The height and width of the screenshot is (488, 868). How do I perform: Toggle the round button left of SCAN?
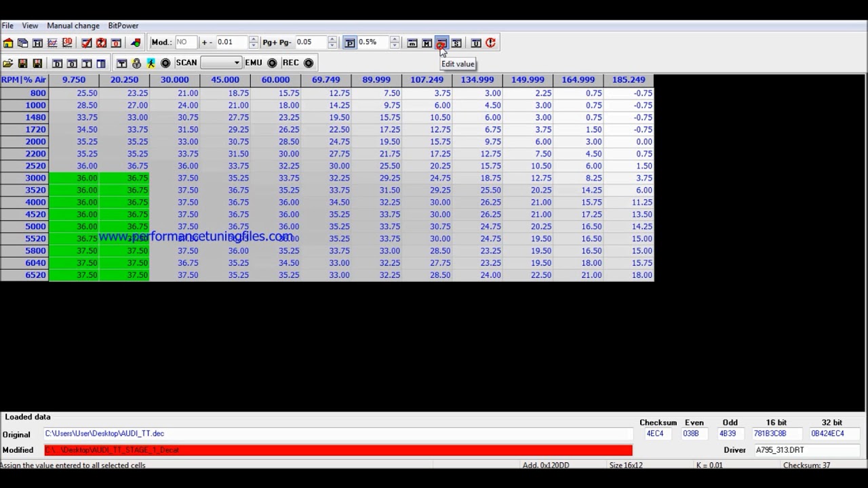(165, 63)
